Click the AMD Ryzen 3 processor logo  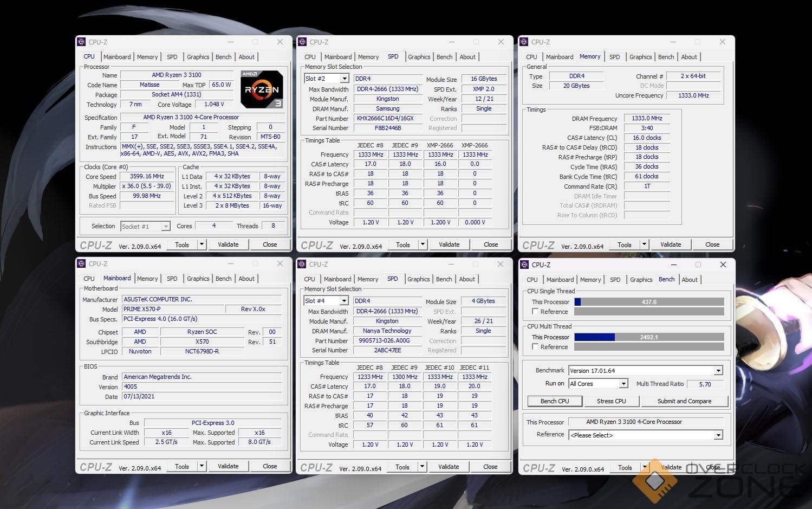262,89
